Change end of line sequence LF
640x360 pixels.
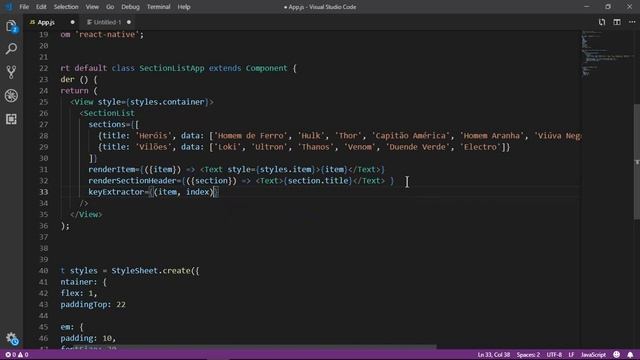coord(571,355)
